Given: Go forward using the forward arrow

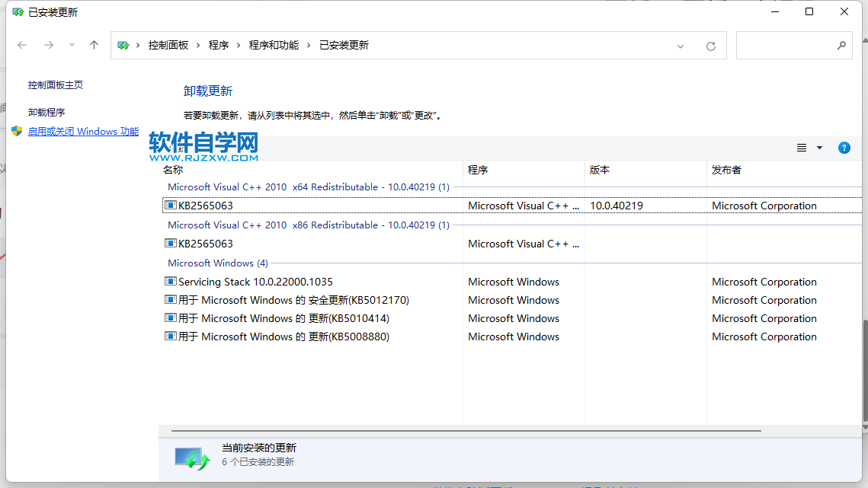Looking at the screenshot, I should pyautogui.click(x=49, y=46).
